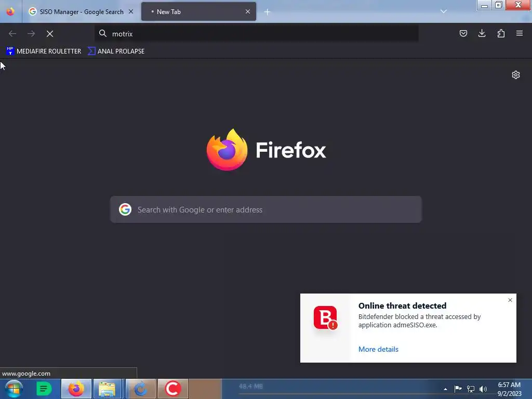Viewport: 532px width, 399px height.
Task: Switch to Firefox on the taskbar
Action: click(76, 389)
